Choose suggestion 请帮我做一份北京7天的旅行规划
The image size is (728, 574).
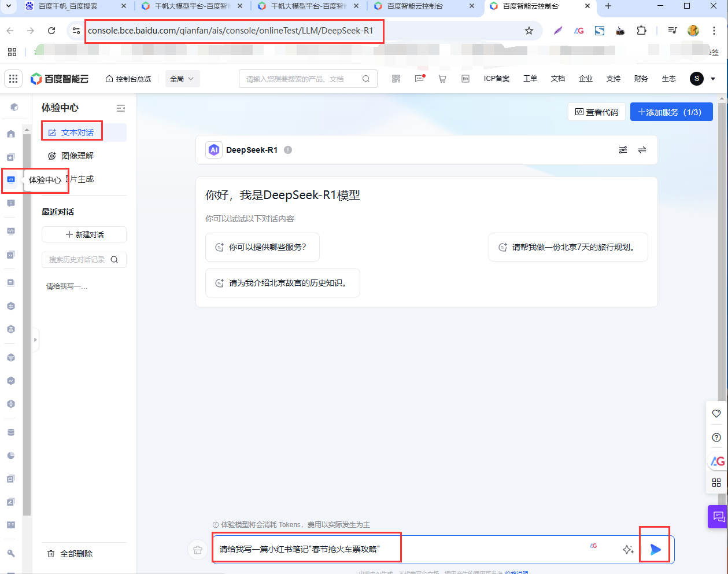(x=568, y=247)
